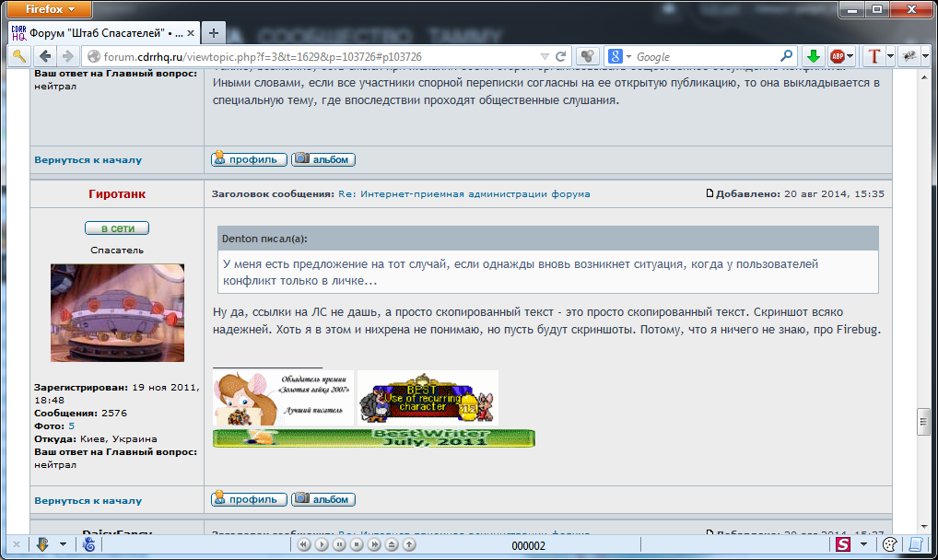
Task: Go forward to the next page
Action: [x=68, y=56]
